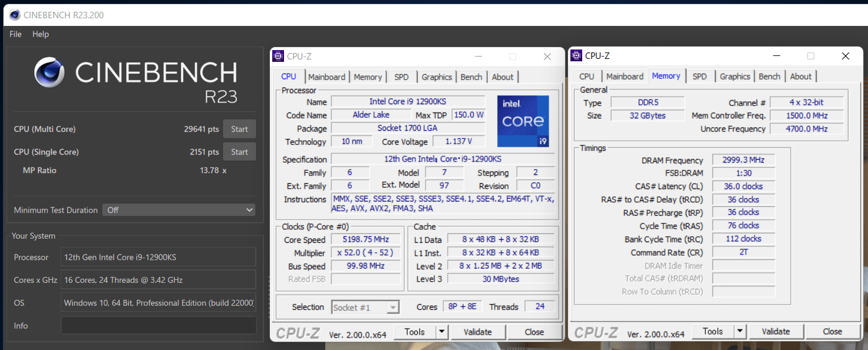Viewport: 868px width, 350px height.
Task: Click the Cycle Time (tRAS) value 76 clocks
Action: point(743,225)
